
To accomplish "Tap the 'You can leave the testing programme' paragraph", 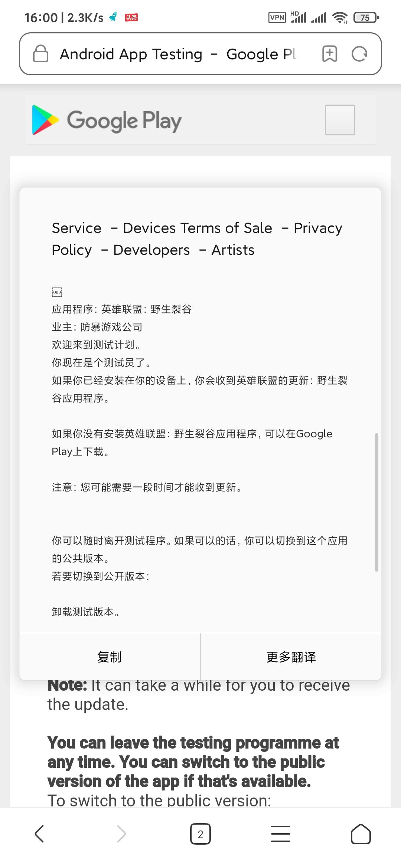I will click(x=193, y=762).
